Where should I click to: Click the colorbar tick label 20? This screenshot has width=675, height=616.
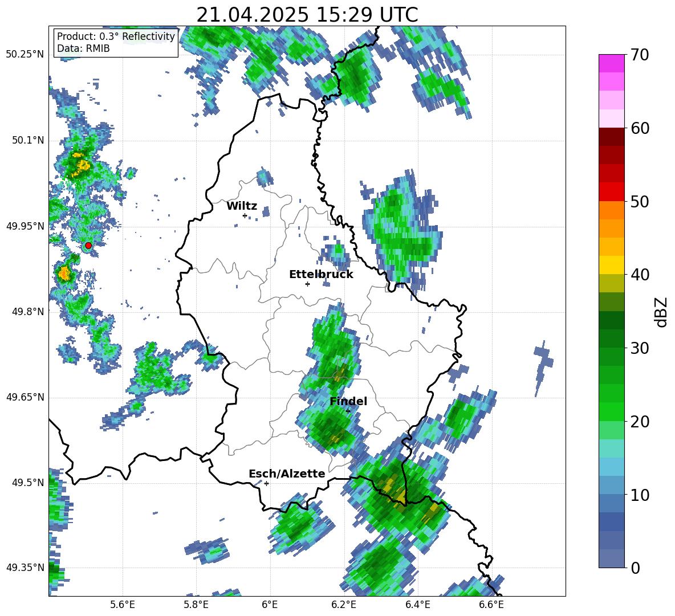click(640, 422)
